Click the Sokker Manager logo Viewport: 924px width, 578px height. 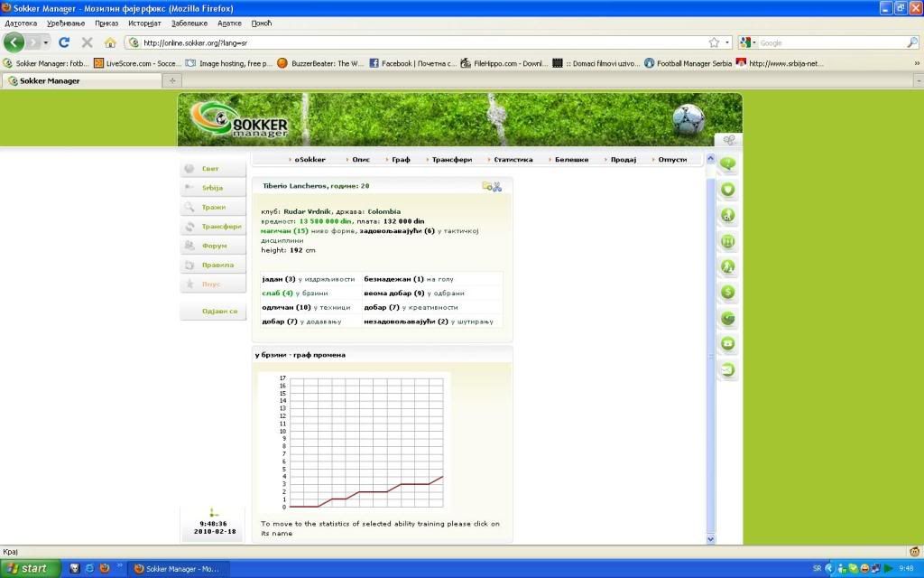pos(239,120)
